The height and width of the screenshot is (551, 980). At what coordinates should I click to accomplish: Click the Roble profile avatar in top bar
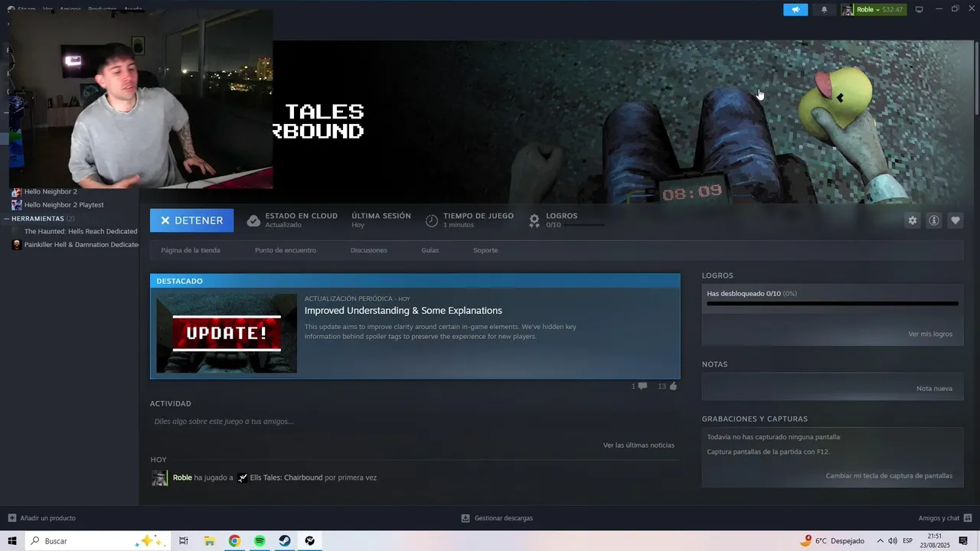pos(848,9)
